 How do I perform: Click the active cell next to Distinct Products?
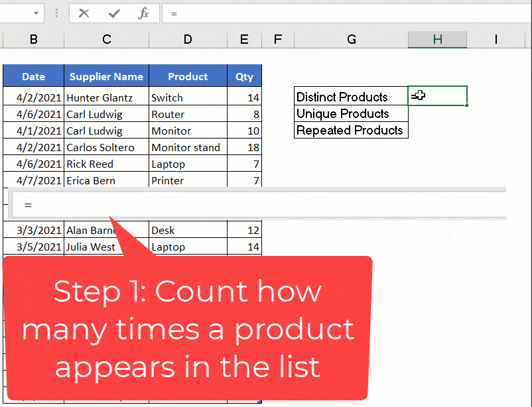(438, 96)
